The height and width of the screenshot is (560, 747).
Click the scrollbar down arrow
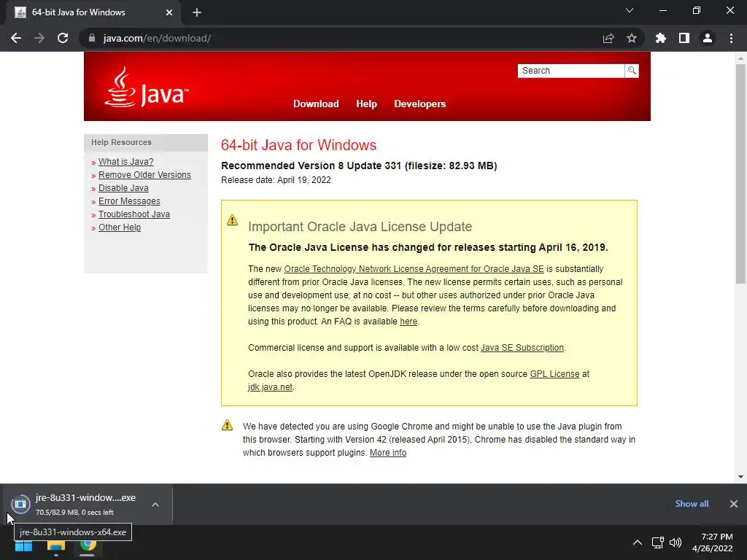(740, 477)
